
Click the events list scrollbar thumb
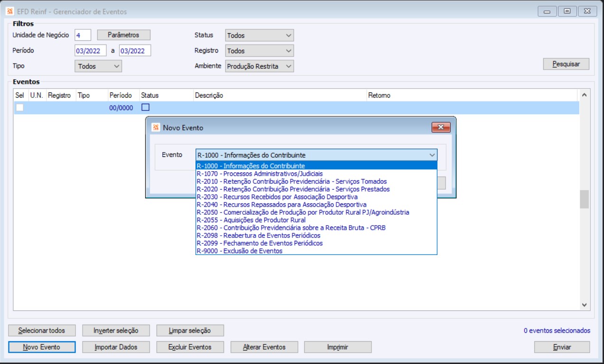[x=584, y=200]
